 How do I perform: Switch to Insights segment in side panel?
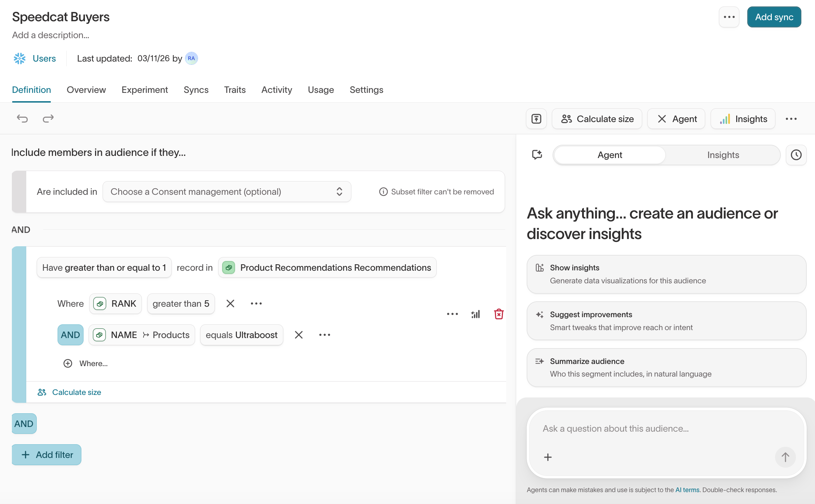pyautogui.click(x=723, y=155)
